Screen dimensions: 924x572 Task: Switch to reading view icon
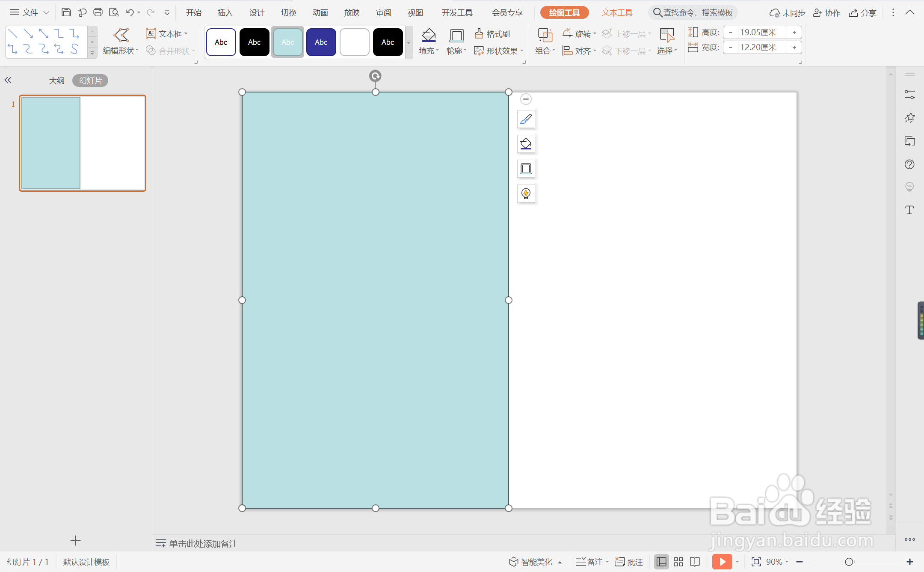(695, 562)
